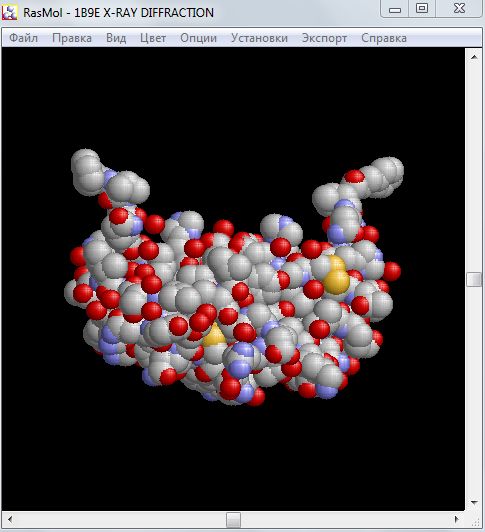
Task: Open the Цвет menu
Action: click(153, 38)
